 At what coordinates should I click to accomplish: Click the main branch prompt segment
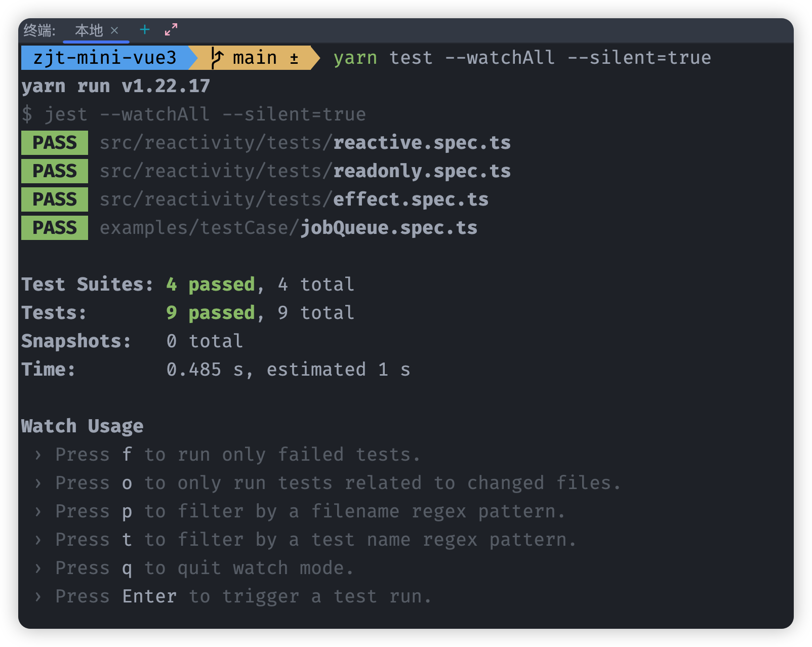click(x=255, y=58)
